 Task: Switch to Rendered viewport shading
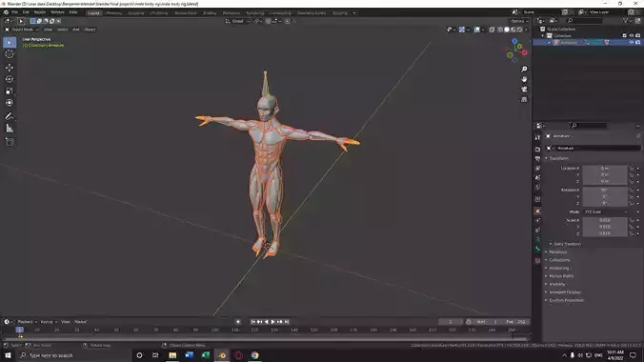click(520, 30)
